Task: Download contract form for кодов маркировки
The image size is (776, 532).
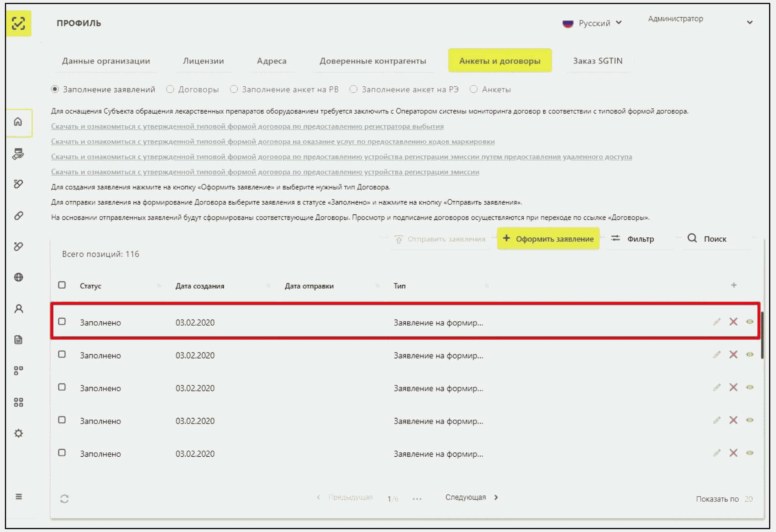Action: coord(273,142)
